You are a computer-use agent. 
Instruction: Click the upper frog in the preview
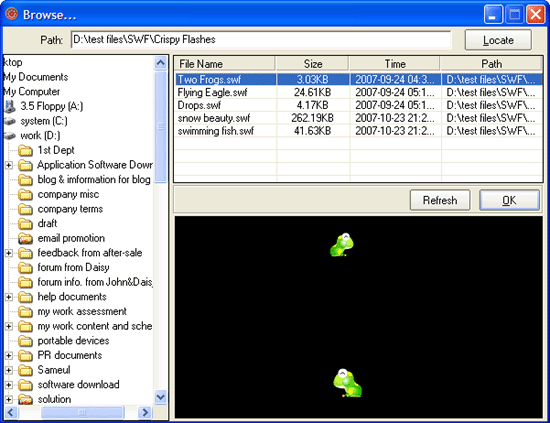point(342,244)
